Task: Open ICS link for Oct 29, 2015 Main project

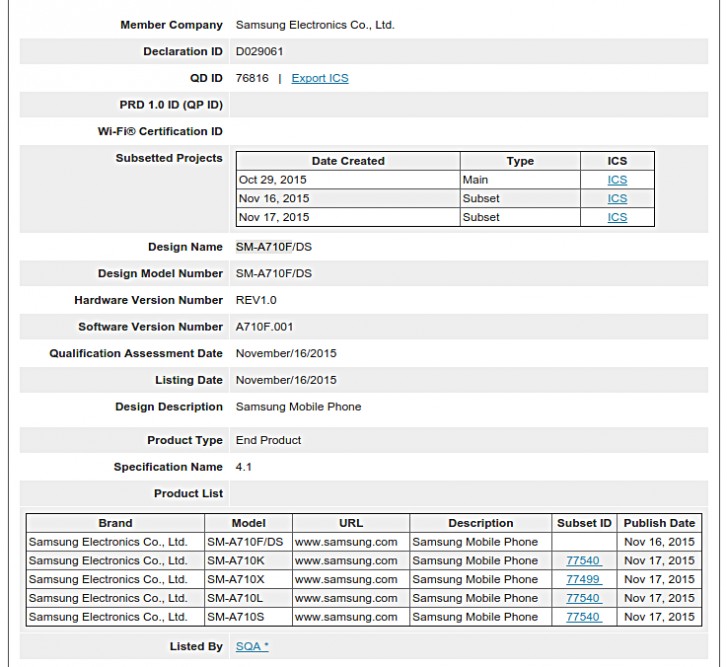Action: point(617,180)
